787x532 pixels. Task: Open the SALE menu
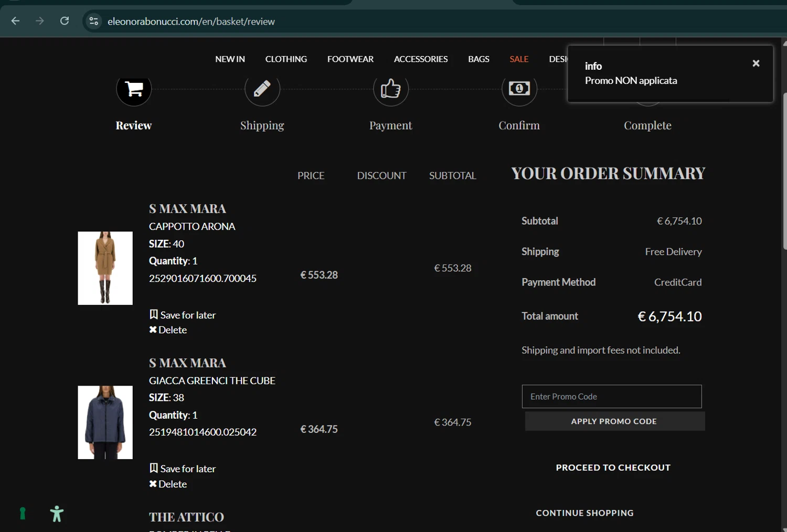pos(519,59)
